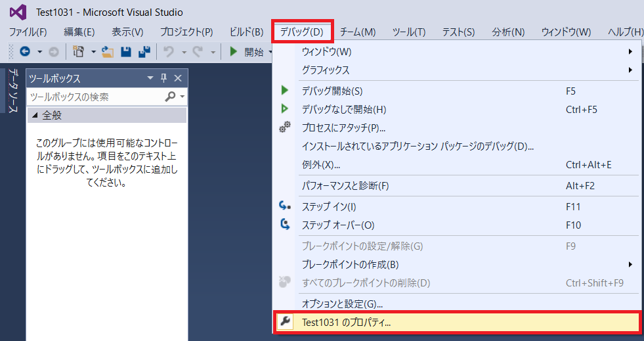Image resolution: width=644 pixels, height=341 pixels.
Task: Click the submenu arrow of ウィンドウ(W)
Action: coord(630,52)
